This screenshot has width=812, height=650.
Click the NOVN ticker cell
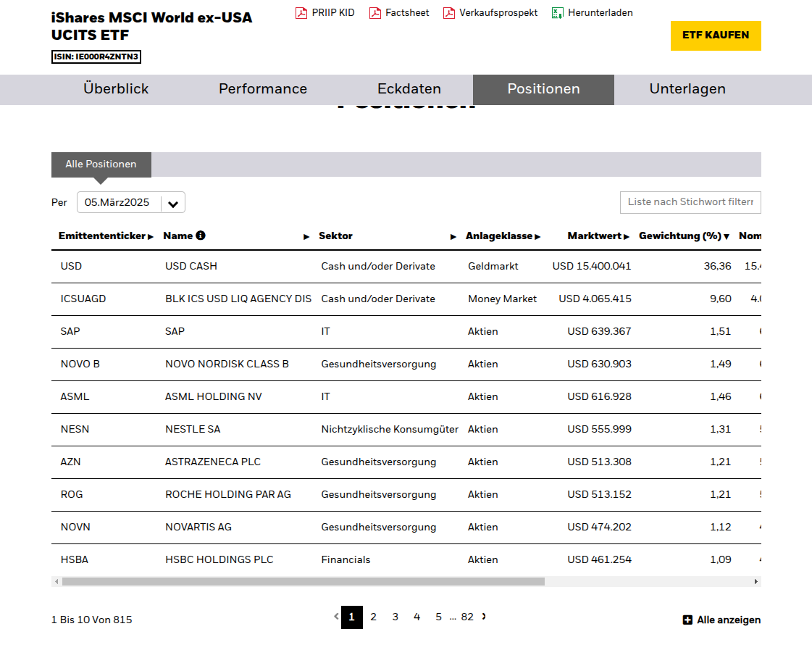coord(75,528)
